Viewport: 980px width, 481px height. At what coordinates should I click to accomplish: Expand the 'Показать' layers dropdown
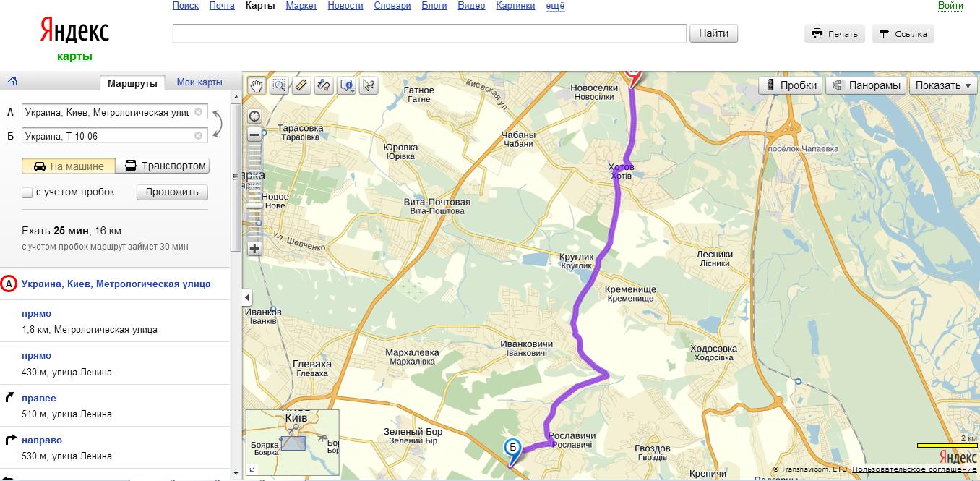point(943,85)
